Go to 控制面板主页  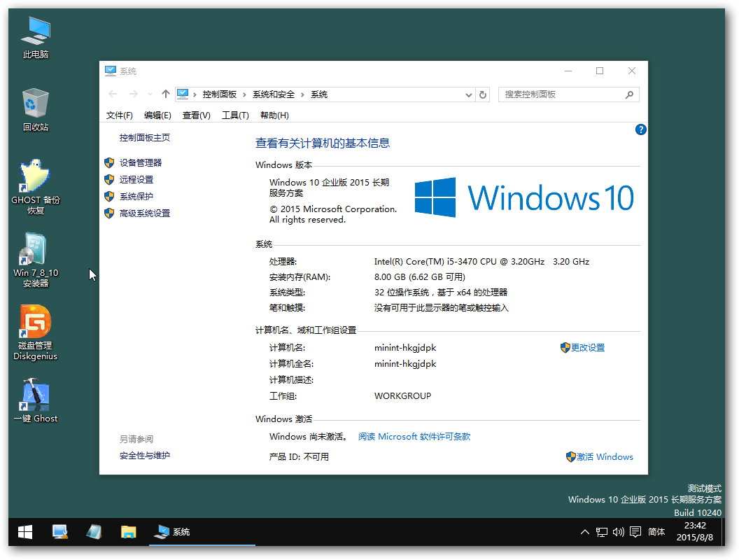click(x=145, y=138)
